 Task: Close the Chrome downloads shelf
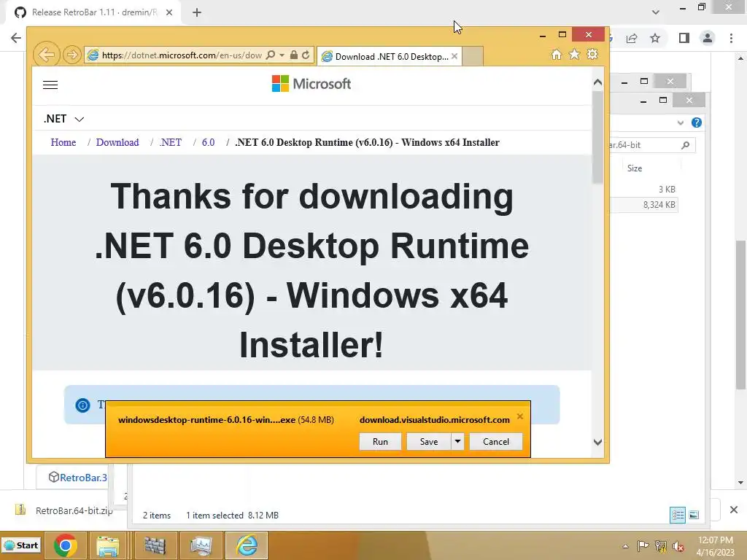[734, 510]
